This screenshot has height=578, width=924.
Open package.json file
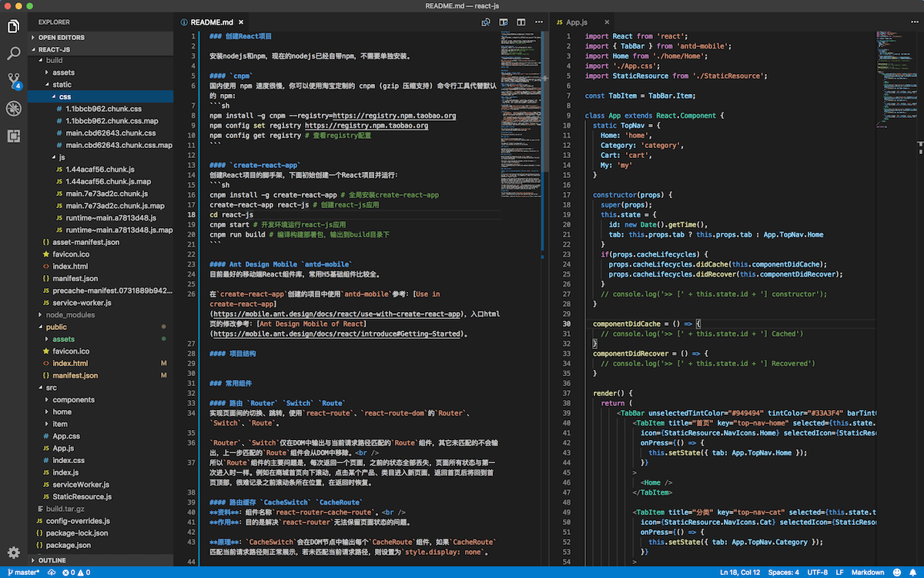100,545
